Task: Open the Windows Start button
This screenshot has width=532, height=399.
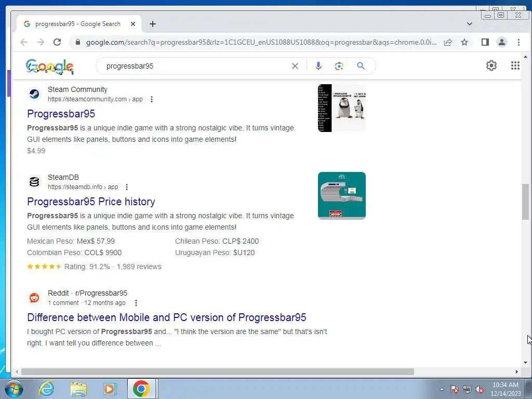Action: (x=14, y=389)
